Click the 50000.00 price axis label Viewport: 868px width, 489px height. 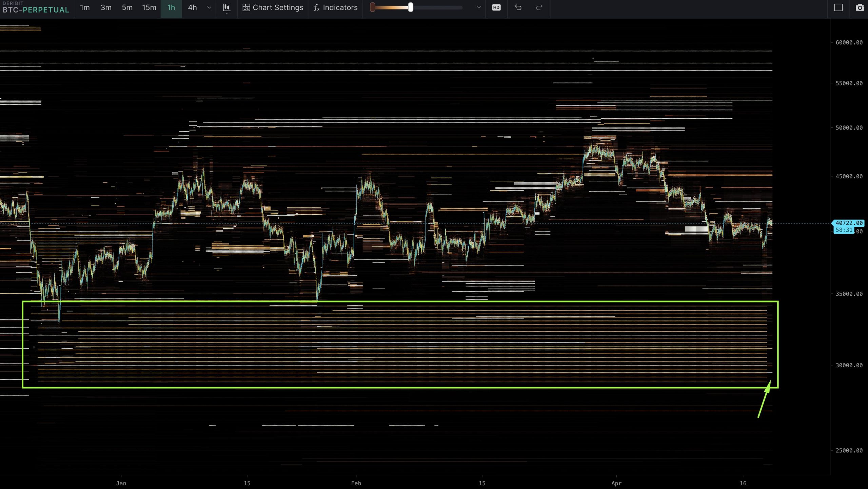click(849, 128)
